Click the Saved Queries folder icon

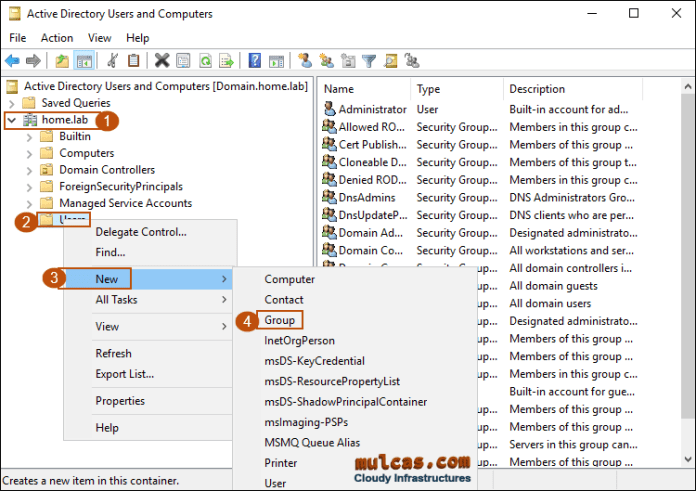pos(29,103)
